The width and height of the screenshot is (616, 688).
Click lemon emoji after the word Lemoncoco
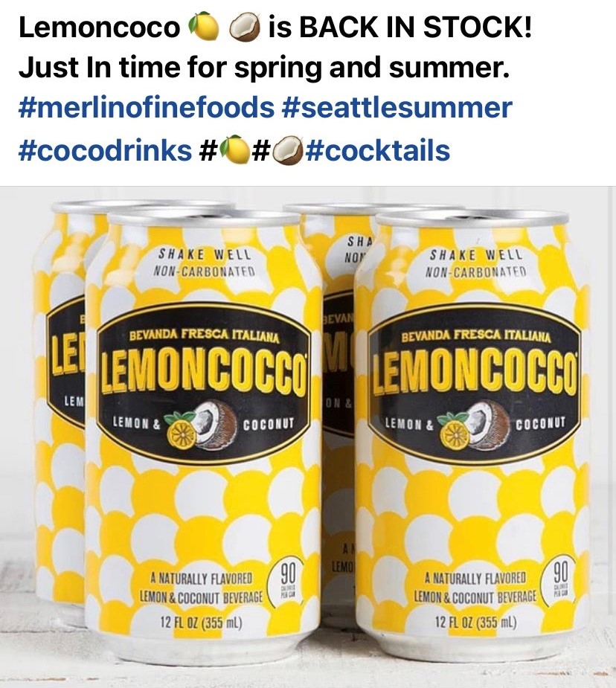click(203, 28)
